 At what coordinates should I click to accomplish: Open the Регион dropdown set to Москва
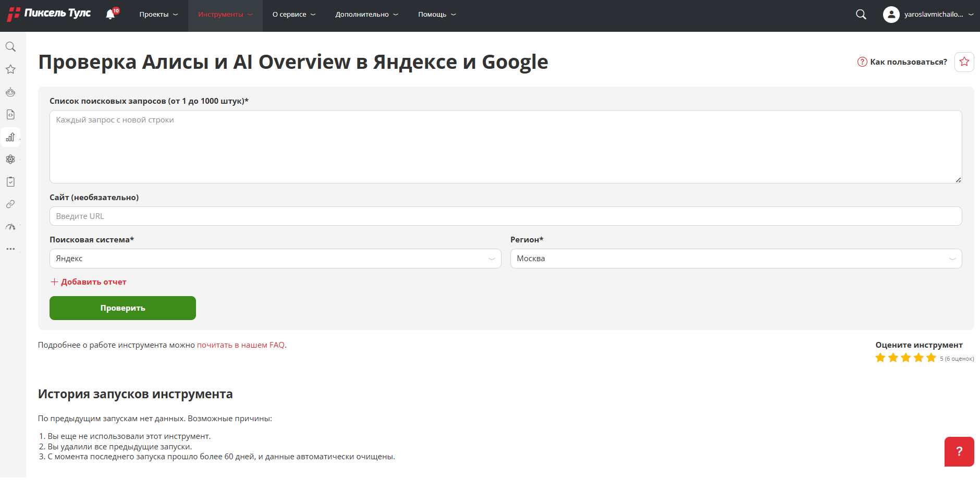pos(736,259)
